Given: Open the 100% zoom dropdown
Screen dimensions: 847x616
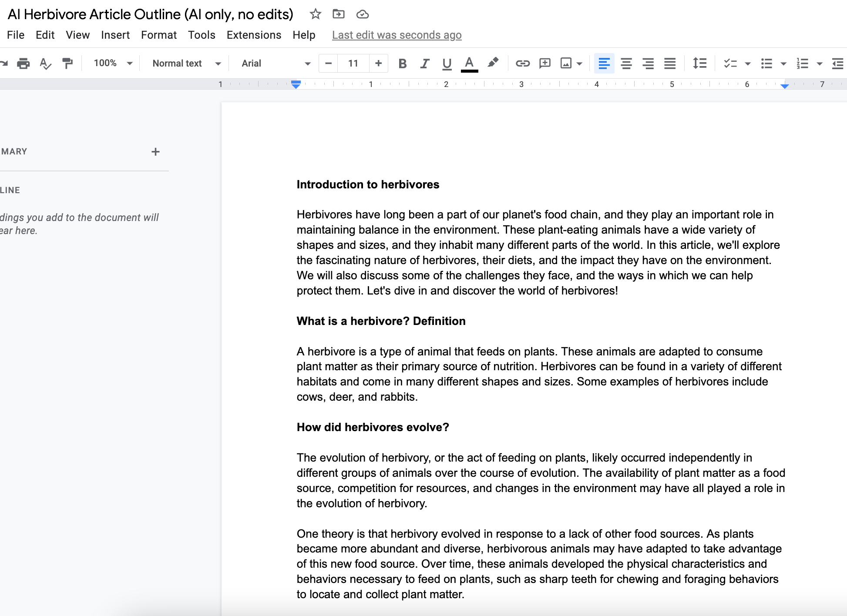Looking at the screenshot, I should coord(113,64).
